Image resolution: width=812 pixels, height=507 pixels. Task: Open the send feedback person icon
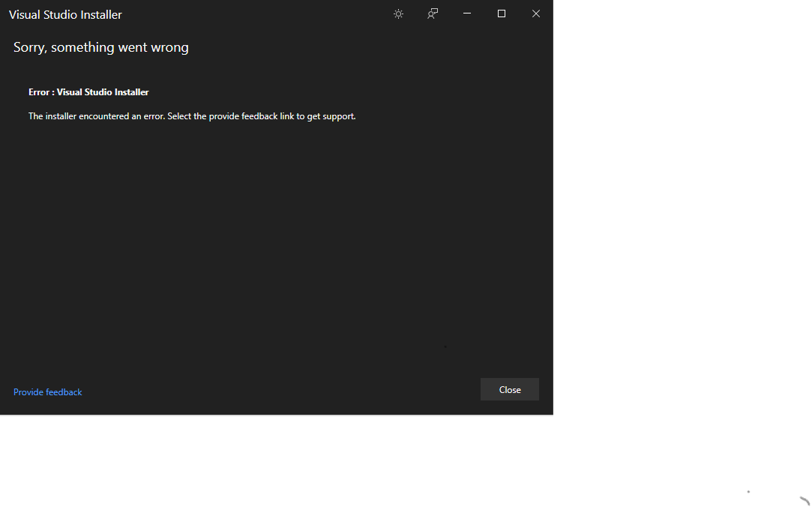point(433,14)
